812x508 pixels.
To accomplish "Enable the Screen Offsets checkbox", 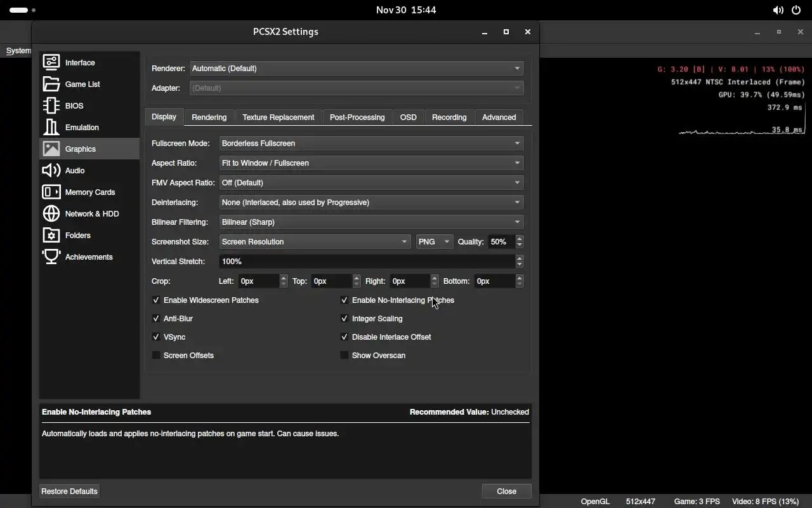I will 156,355.
